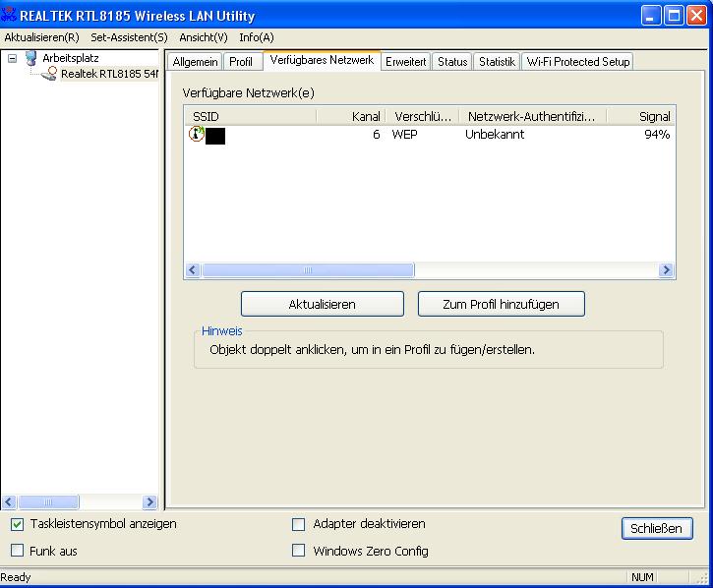Screen dimensions: 713x588
Task: Toggle Taskleistensymbol anzeigen checkbox
Action: [x=17, y=524]
